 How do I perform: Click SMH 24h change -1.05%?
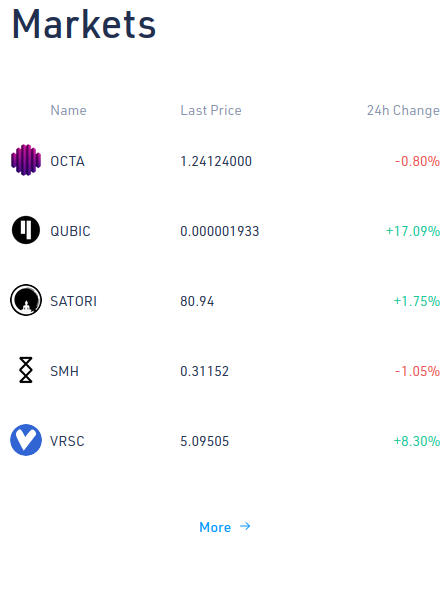click(x=417, y=371)
